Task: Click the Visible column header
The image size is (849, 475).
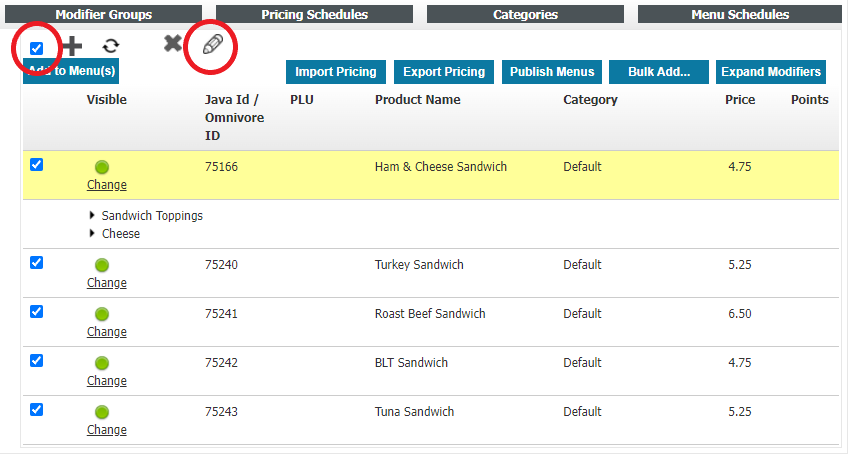Action: click(107, 100)
